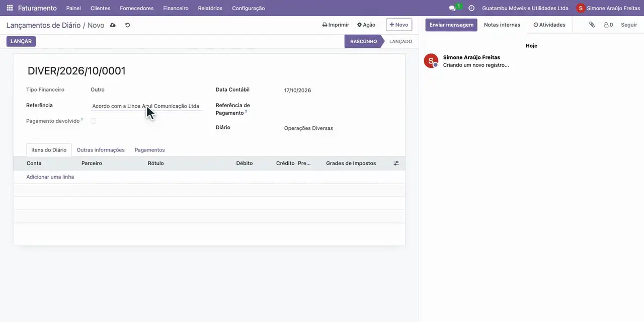Open the Atividades button in chatter
The width and height of the screenshot is (644, 322).
pos(549,25)
